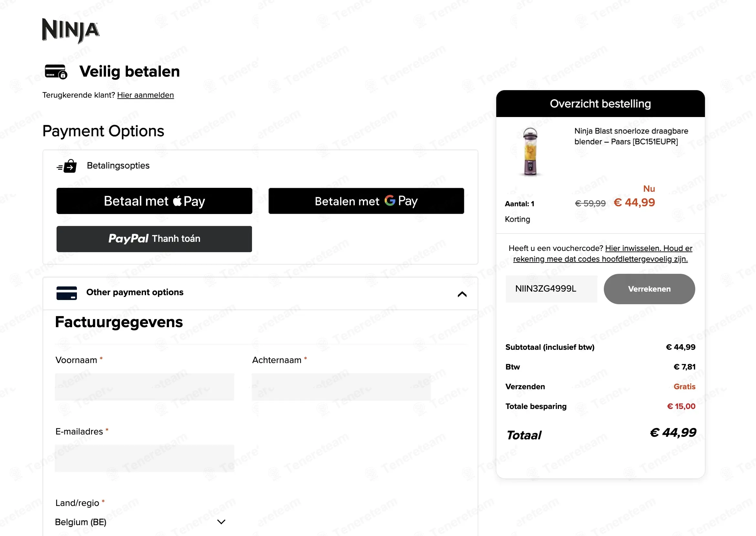Click the credit card icon beside Other payment options

pos(67,293)
